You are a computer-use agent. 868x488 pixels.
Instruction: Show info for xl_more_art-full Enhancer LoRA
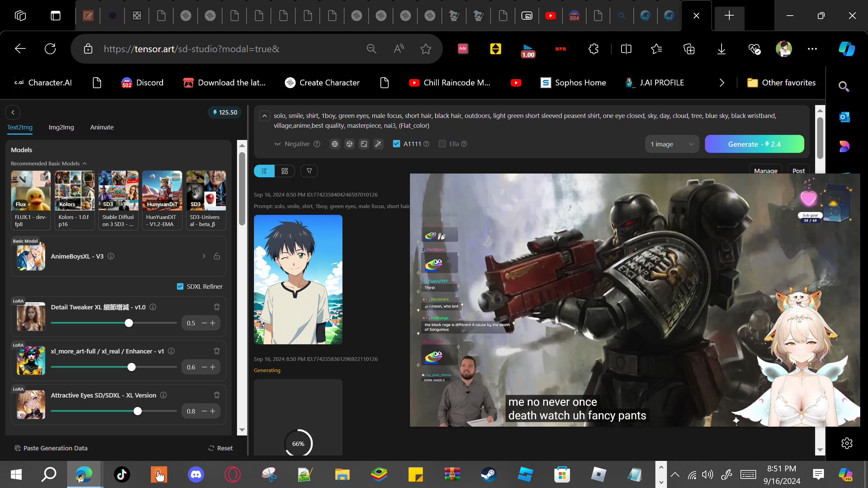tap(171, 351)
